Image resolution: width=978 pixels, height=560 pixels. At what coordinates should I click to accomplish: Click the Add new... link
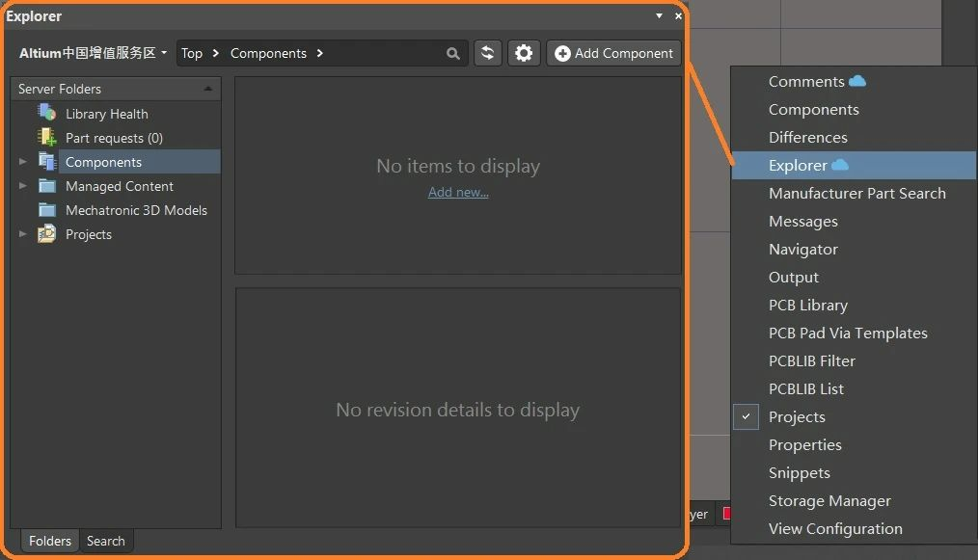pyautogui.click(x=458, y=192)
